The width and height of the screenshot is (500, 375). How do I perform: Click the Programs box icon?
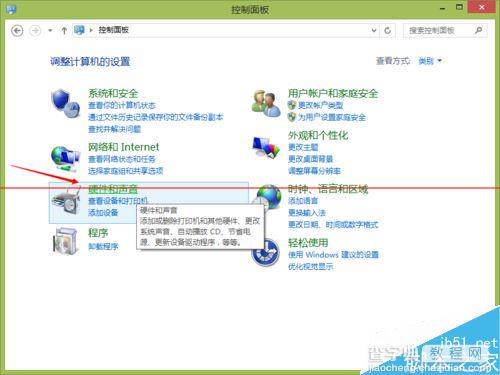click(65, 241)
